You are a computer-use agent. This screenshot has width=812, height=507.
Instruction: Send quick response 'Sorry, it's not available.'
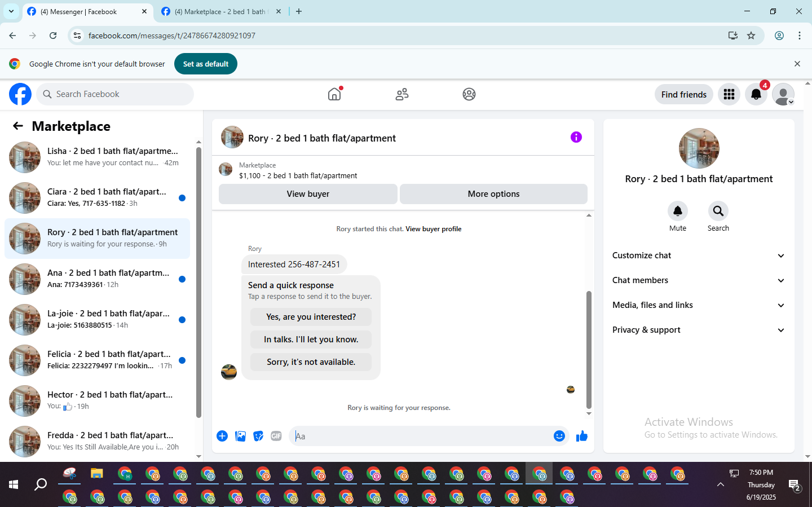click(x=311, y=362)
